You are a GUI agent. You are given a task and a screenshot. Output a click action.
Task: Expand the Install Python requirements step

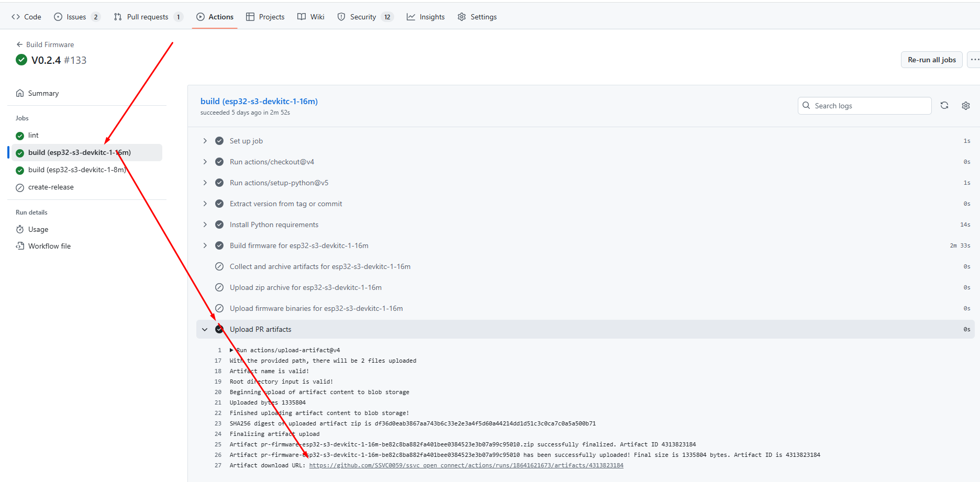(x=205, y=225)
